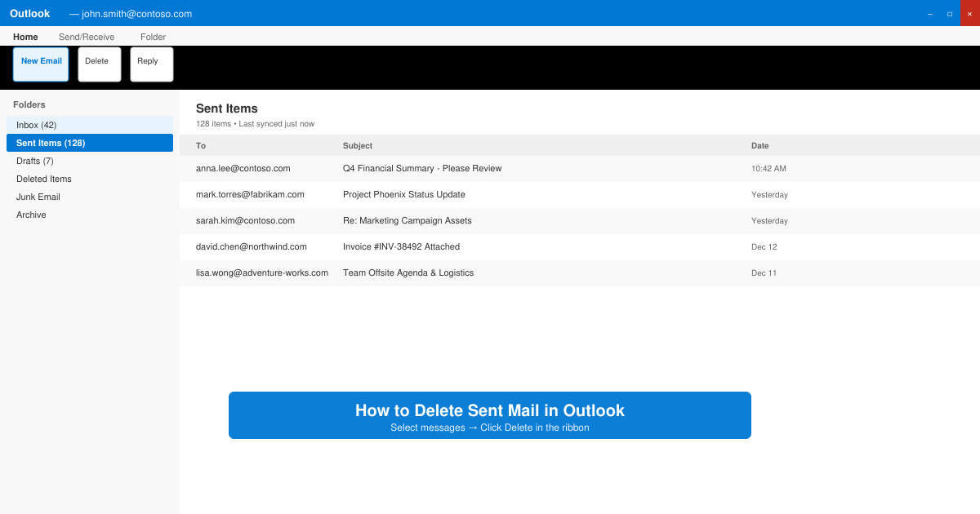The width and height of the screenshot is (980, 514).
Task: Maximize the Outlook window
Action: point(950,13)
